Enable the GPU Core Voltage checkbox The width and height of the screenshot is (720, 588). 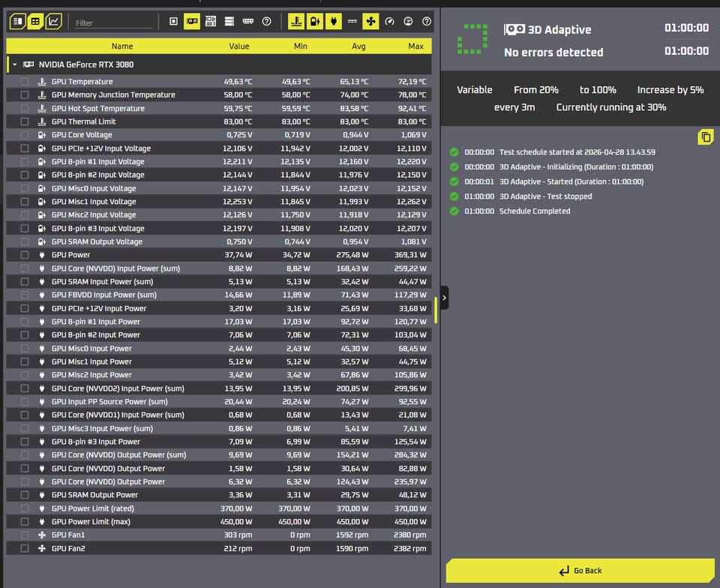point(25,135)
